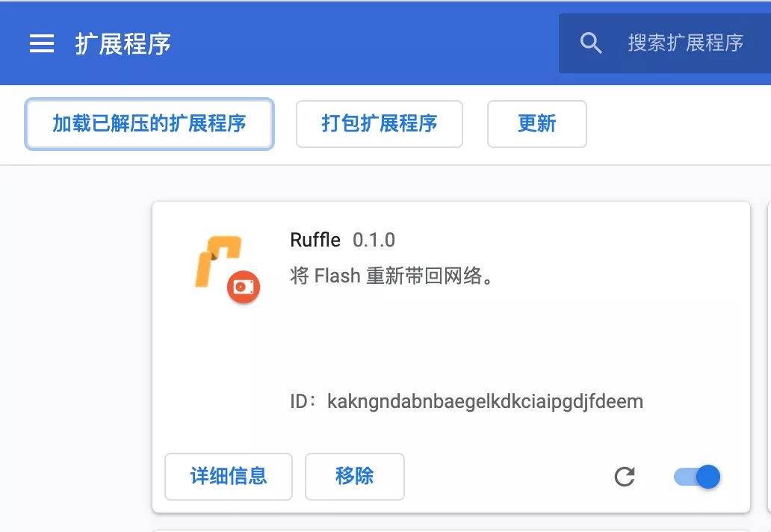
Task: Click the Ruffle extension name
Action: tap(315, 240)
